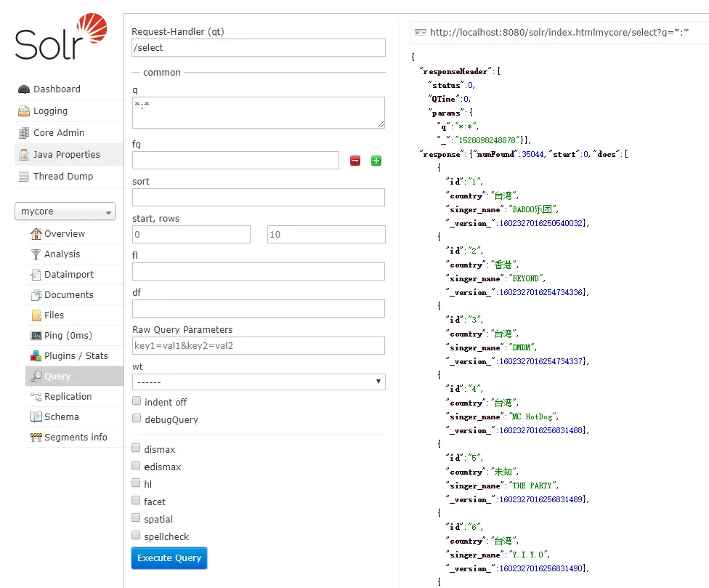The width and height of the screenshot is (709, 588).
Task: Focus the Request-Handler /select field
Action: click(259, 47)
